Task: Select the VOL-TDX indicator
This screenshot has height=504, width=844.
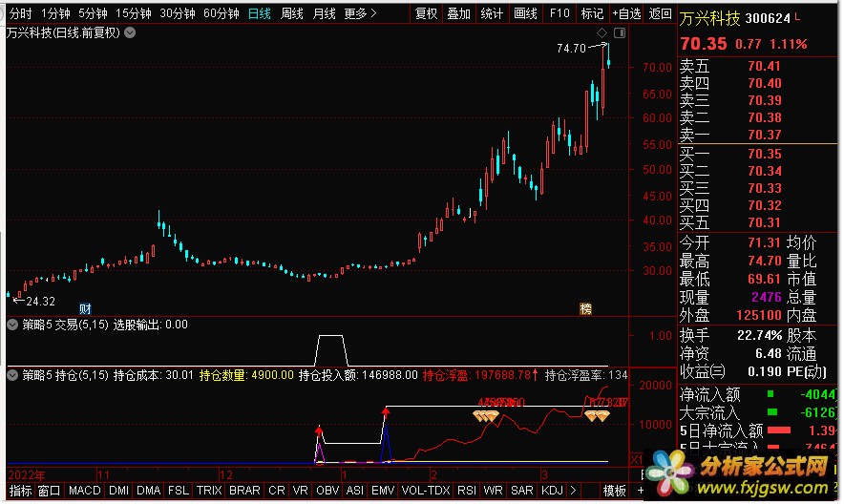Action: (x=426, y=491)
